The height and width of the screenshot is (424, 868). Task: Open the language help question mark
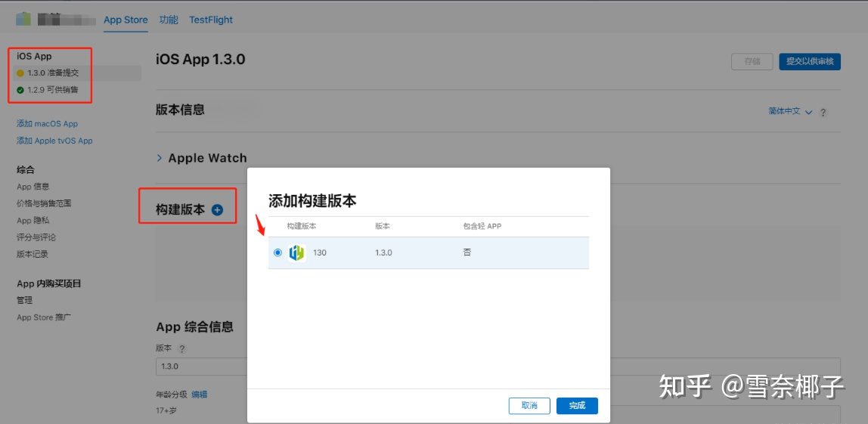823,113
